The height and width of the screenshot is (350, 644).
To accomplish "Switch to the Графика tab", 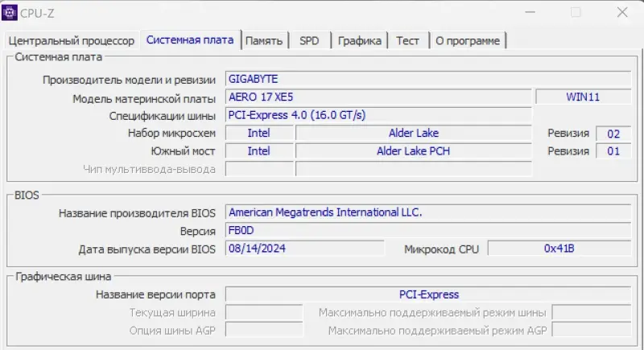I will tap(359, 41).
